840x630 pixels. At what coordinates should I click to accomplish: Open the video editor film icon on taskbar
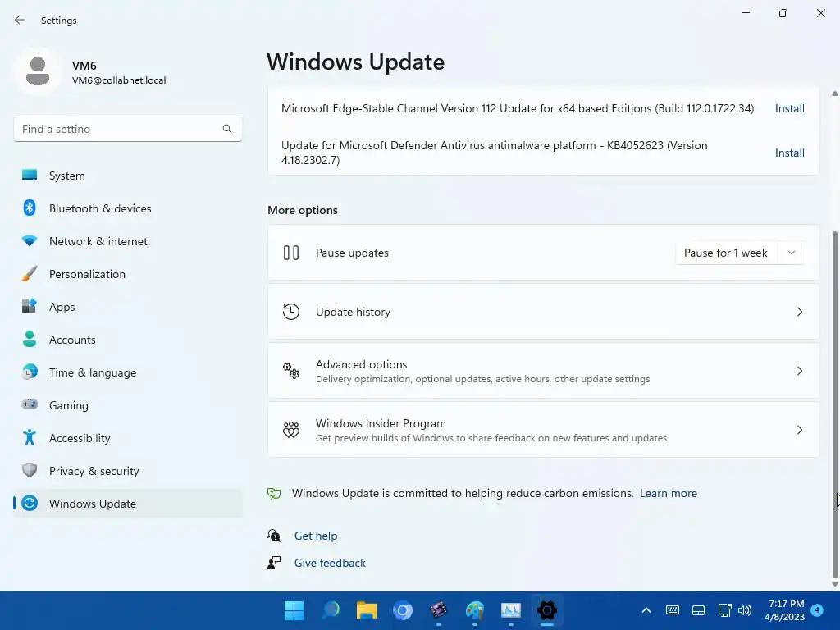[439, 610]
